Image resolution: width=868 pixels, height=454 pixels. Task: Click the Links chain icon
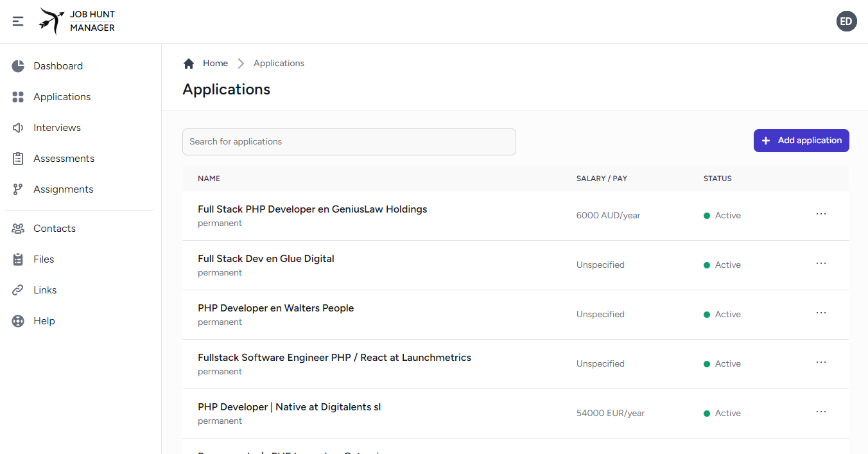point(18,290)
